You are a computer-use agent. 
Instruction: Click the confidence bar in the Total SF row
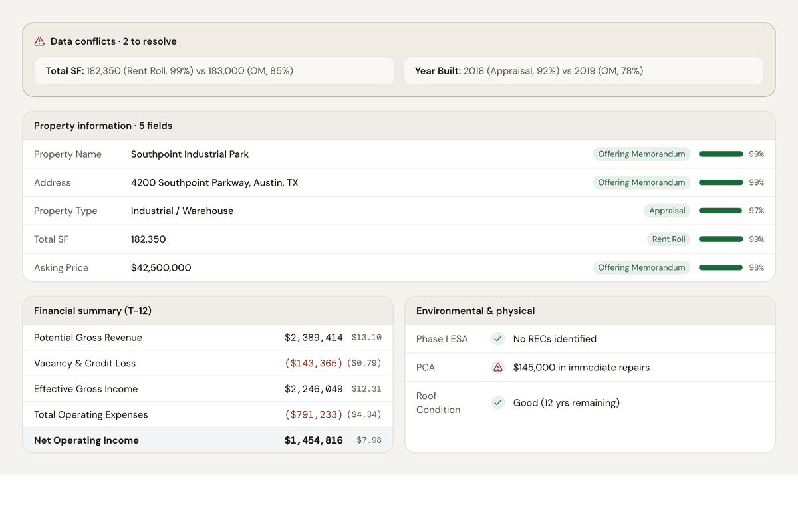[721, 239]
